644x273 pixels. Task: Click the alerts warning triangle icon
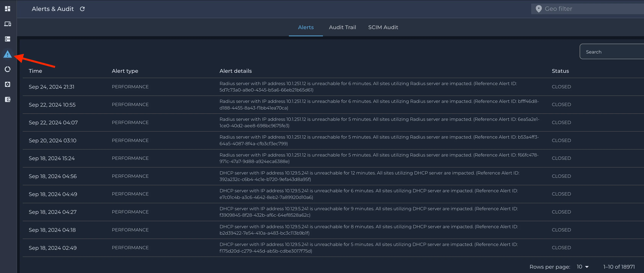click(8, 54)
